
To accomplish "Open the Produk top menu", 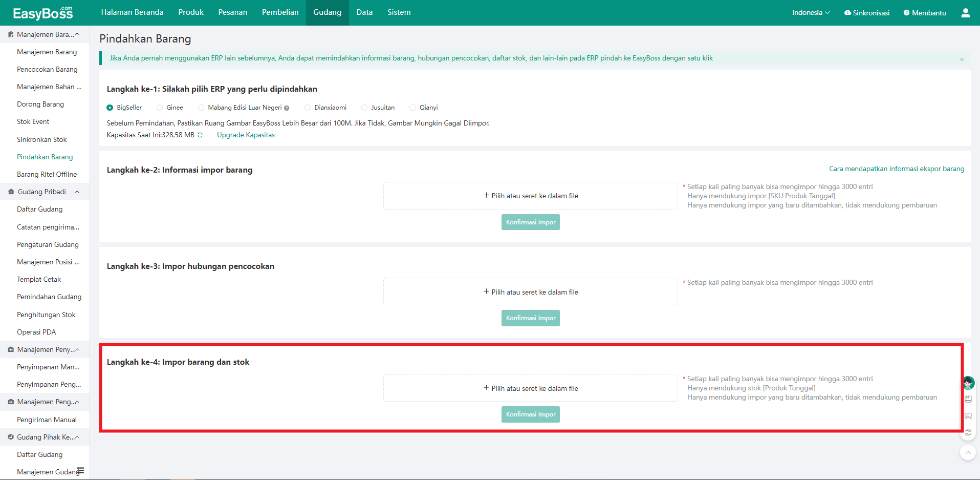I will click(191, 12).
